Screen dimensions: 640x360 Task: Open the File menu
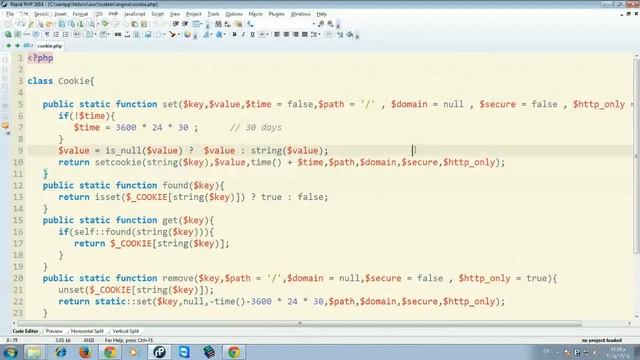pos(10,14)
